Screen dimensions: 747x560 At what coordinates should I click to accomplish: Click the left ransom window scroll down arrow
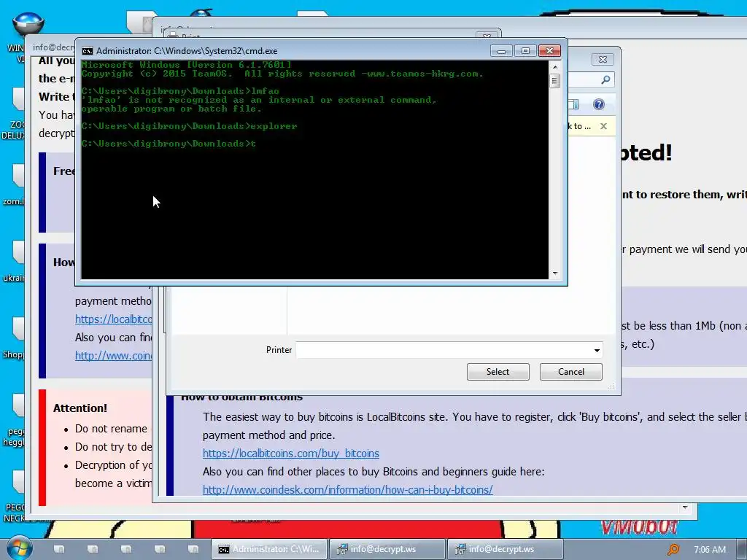685,507
